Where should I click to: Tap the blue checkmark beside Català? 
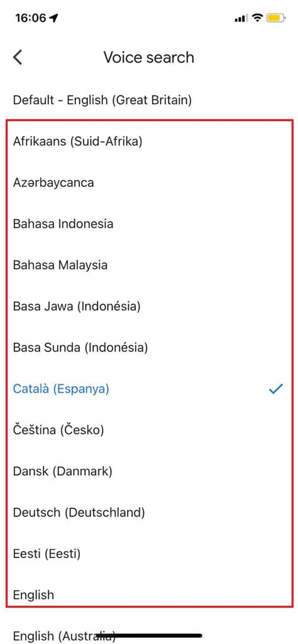276,389
